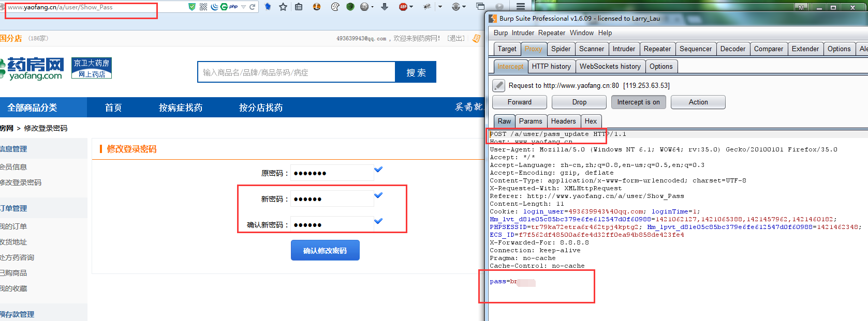Toggle the Intercept is on button
The image size is (868, 321).
638,102
